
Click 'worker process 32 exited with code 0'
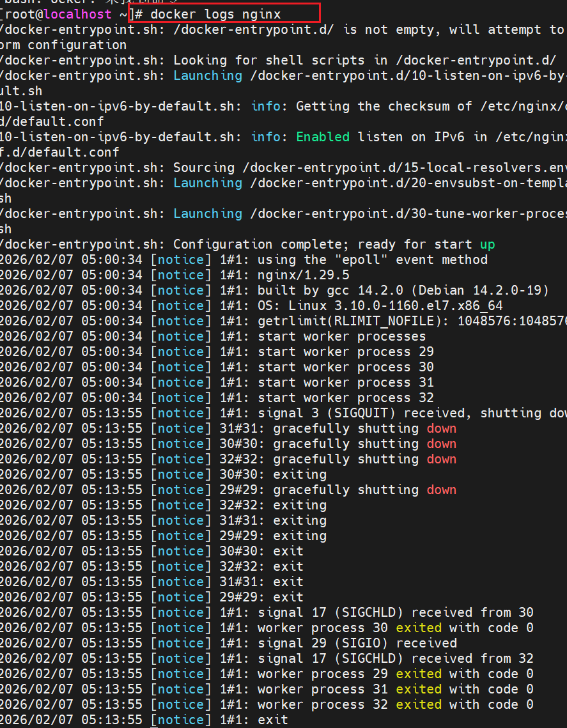[x=267, y=704]
